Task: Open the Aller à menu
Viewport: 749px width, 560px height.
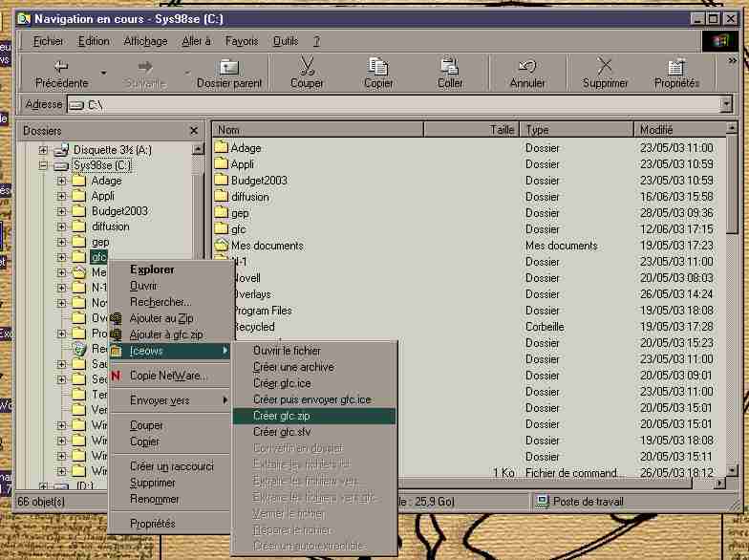Action: [197, 41]
